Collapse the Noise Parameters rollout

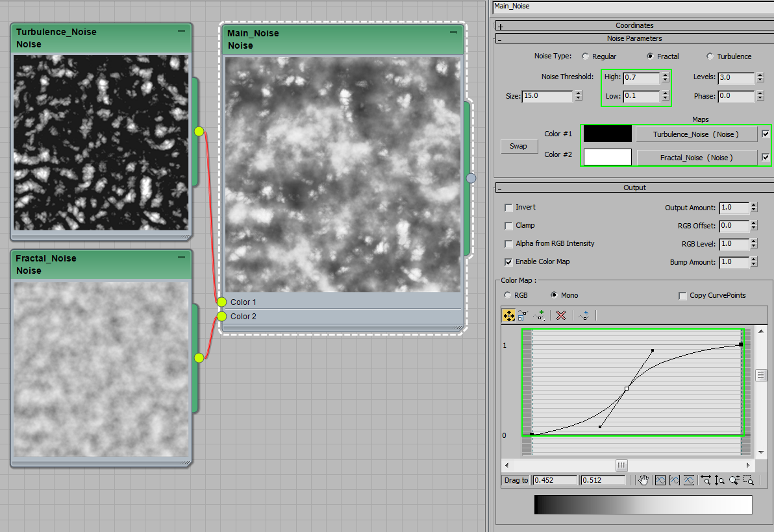[500, 39]
